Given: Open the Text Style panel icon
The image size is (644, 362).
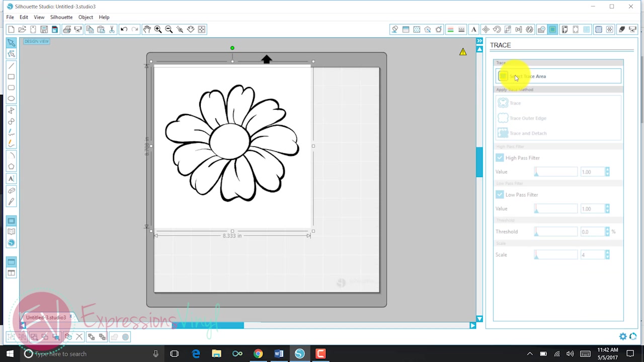Looking at the screenshot, I should point(473,30).
